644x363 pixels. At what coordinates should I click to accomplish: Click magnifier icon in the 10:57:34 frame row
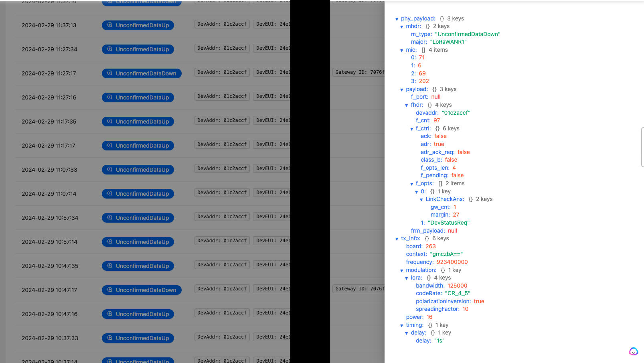click(x=110, y=217)
